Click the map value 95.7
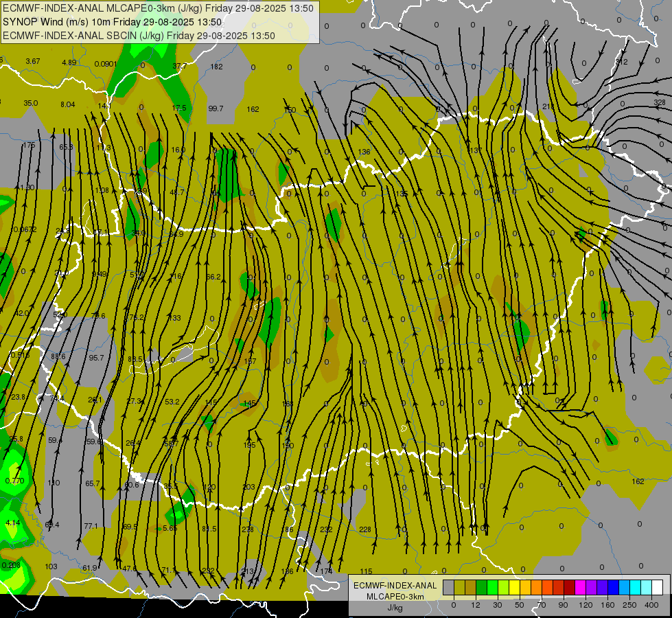This screenshot has height=618, width=672. pyautogui.click(x=96, y=357)
